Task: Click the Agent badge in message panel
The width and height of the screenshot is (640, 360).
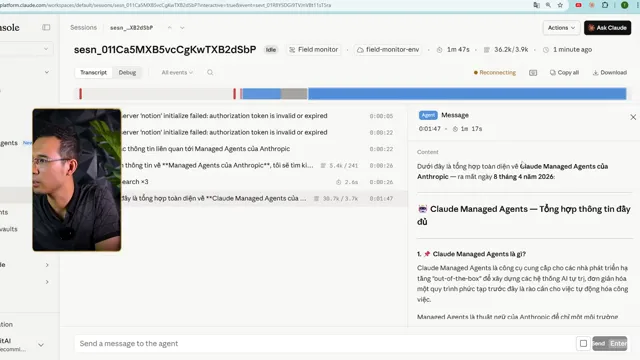Action: (428, 115)
